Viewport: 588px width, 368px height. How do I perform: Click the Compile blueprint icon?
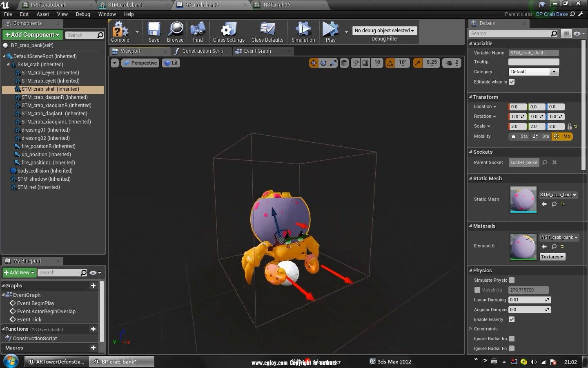(x=120, y=29)
